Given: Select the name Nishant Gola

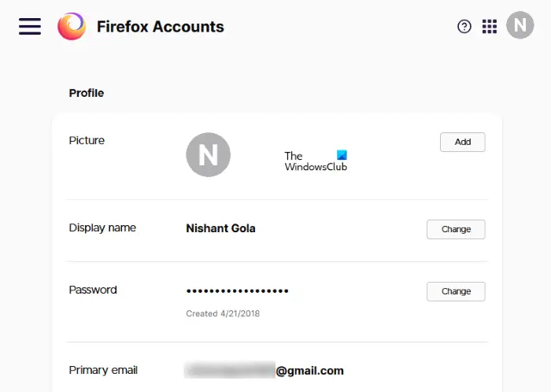Looking at the screenshot, I should pyautogui.click(x=220, y=228).
